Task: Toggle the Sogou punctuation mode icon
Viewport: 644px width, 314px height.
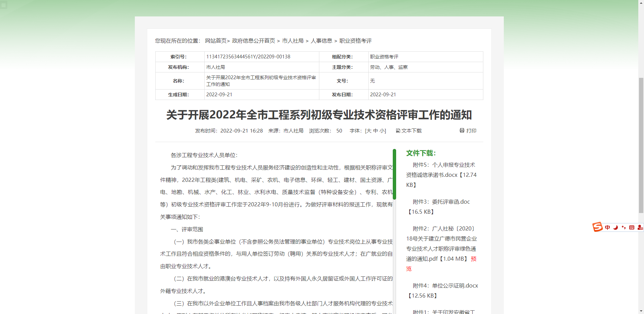Action: 624,227
